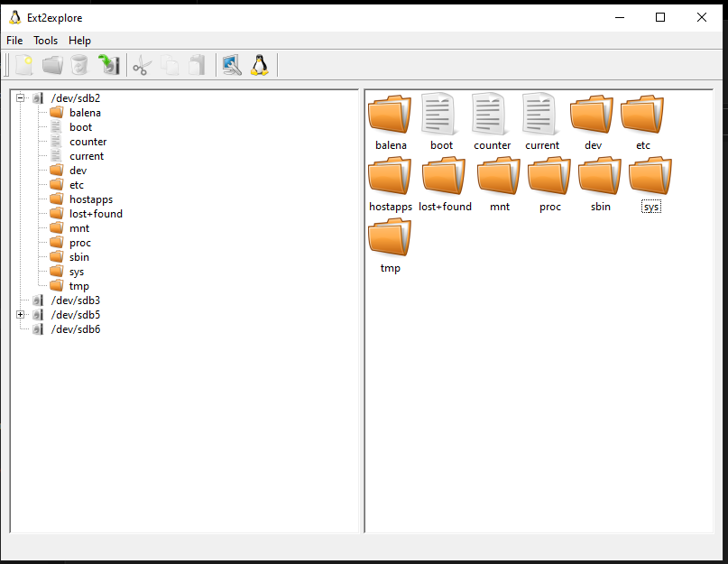The image size is (728, 564).
Task: Click the penguin toolbar icon
Action: click(260, 65)
